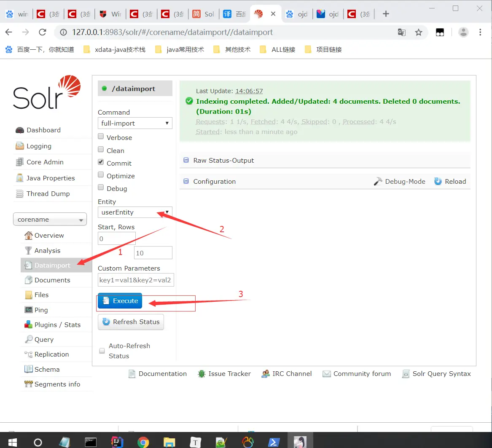492x448 pixels.
Task: Click the Thread Dump stack icon
Action: click(x=20, y=194)
